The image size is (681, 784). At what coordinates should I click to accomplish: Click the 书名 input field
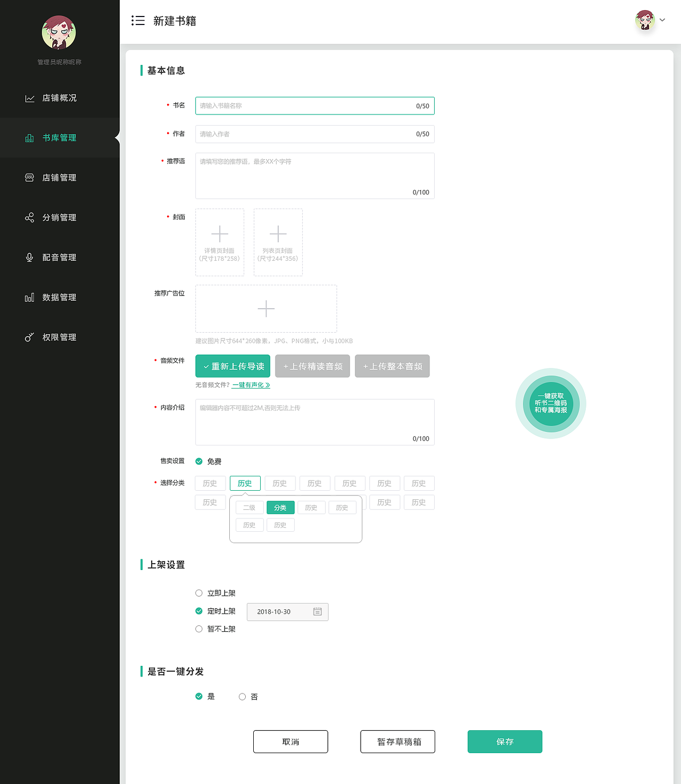click(x=314, y=105)
